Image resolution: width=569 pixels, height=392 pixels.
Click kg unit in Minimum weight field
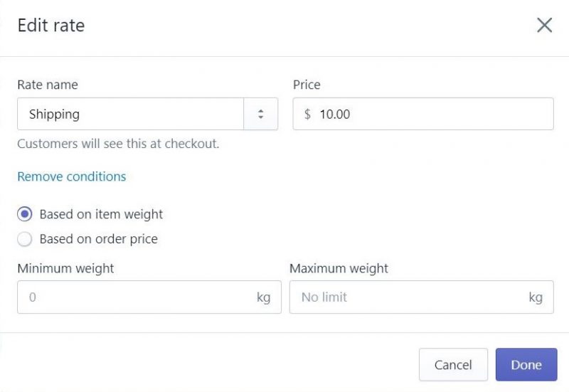[x=263, y=297]
